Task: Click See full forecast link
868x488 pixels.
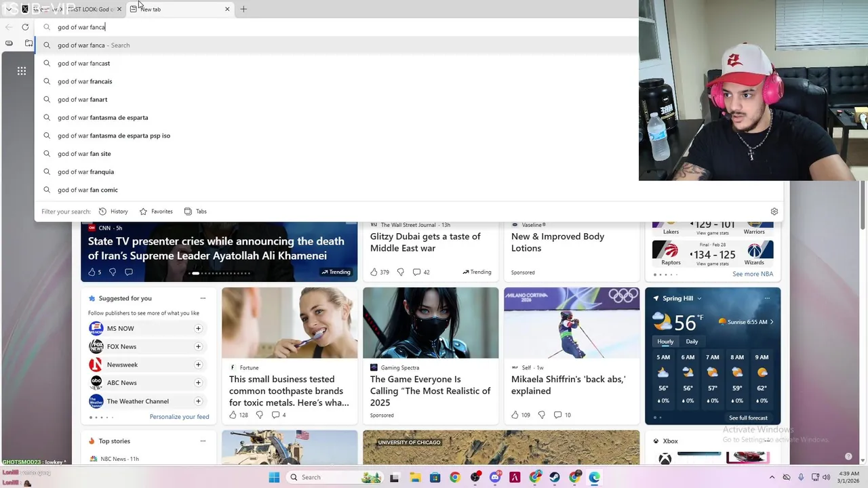Action: click(x=748, y=418)
